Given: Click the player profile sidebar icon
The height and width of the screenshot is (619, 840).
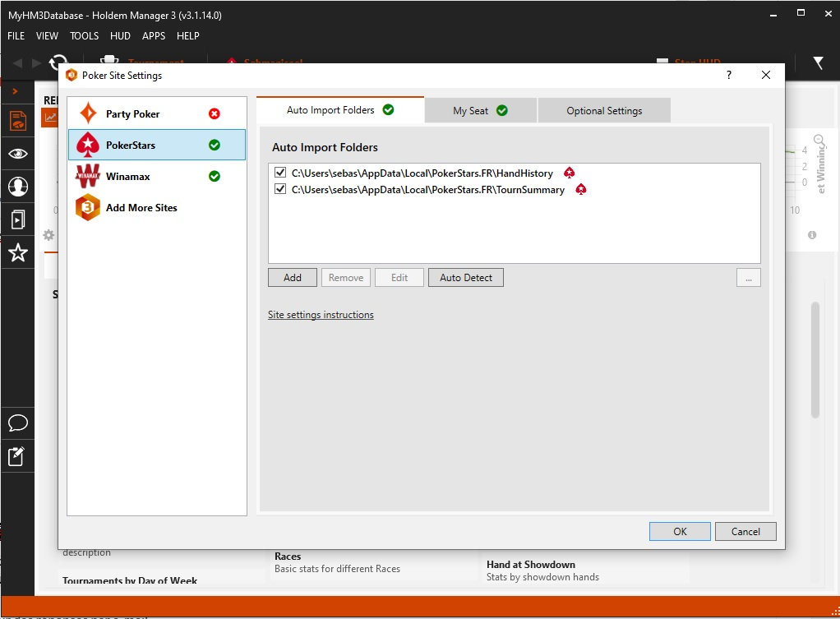Looking at the screenshot, I should (18, 187).
